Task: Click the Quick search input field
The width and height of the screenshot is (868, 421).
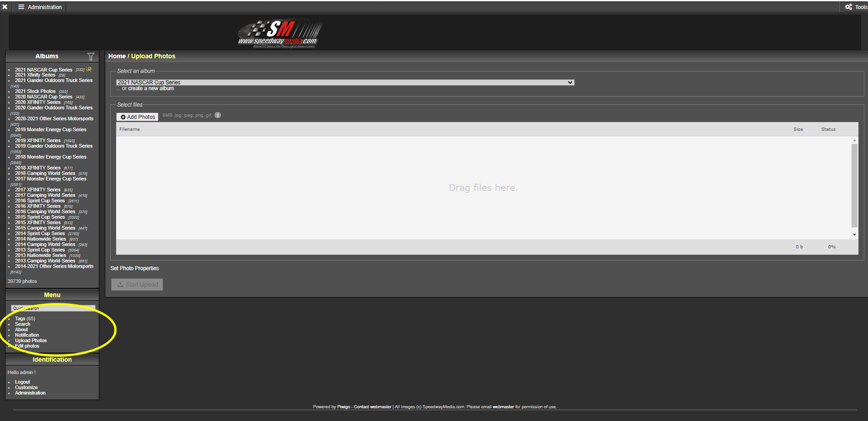Action: pos(53,308)
